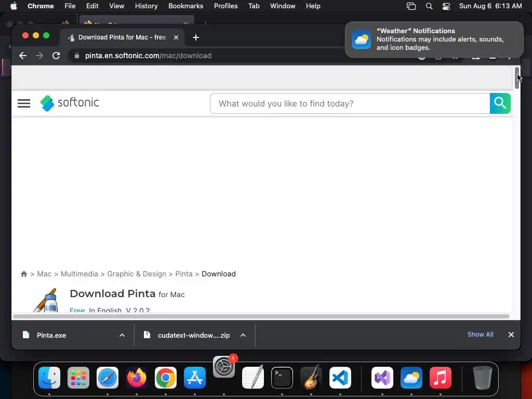The height and width of the screenshot is (399, 532).
Task: Open App Store from the Dock
Action: click(x=195, y=378)
